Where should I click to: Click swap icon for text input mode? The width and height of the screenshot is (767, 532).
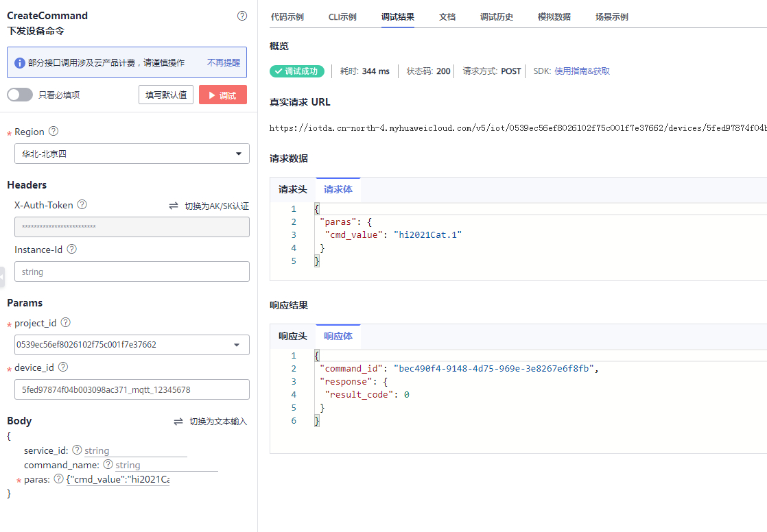(x=178, y=422)
